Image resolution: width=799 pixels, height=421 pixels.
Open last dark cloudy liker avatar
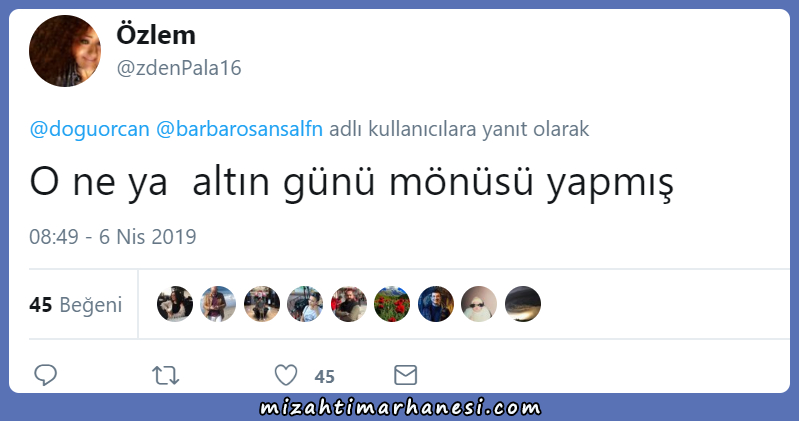click(x=523, y=304)
